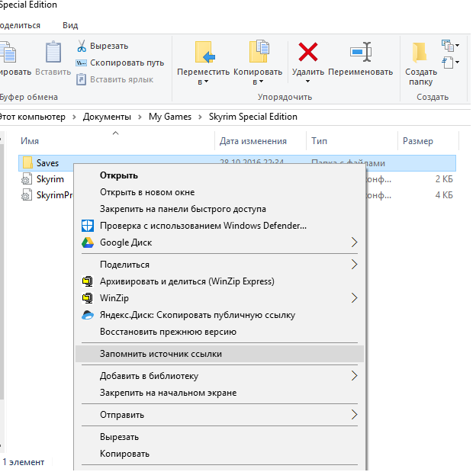Click the red X Delete icon
This screenshot has height=472, width=476.
308,52
